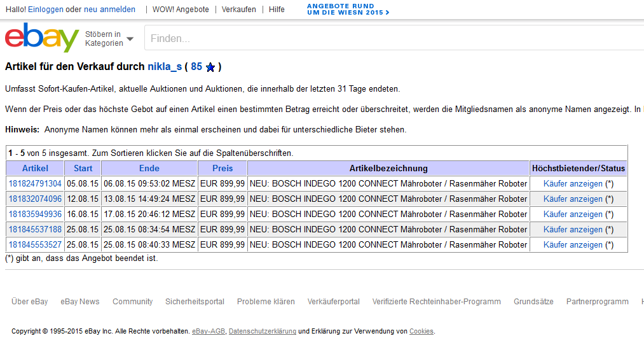Click the blue feedback star icon

tap(210, 67)
